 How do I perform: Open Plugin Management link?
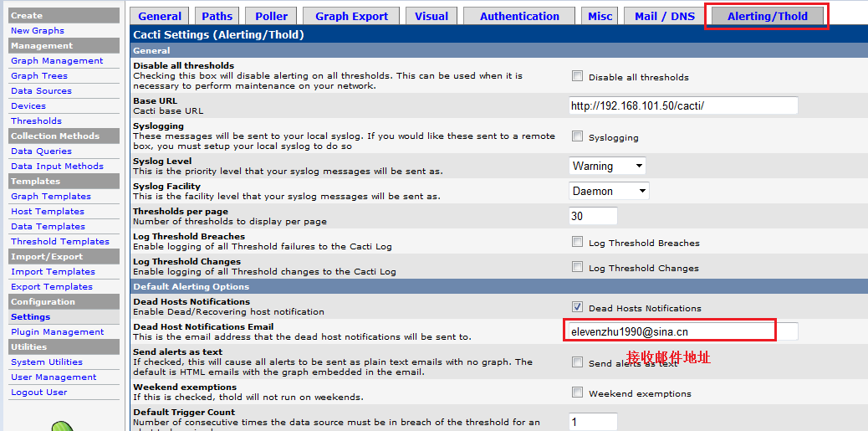[58, 331]
